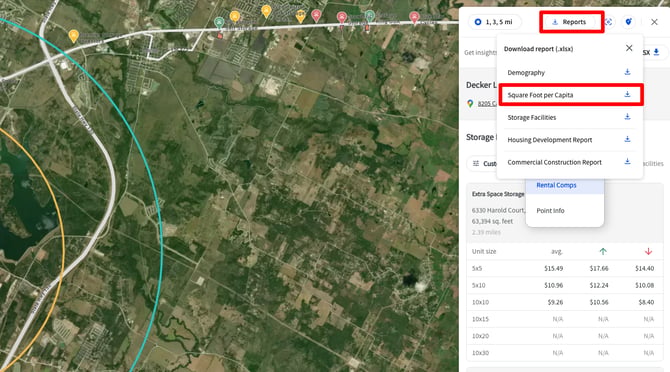Open the Customize filter button

click(x=484, y=164)
